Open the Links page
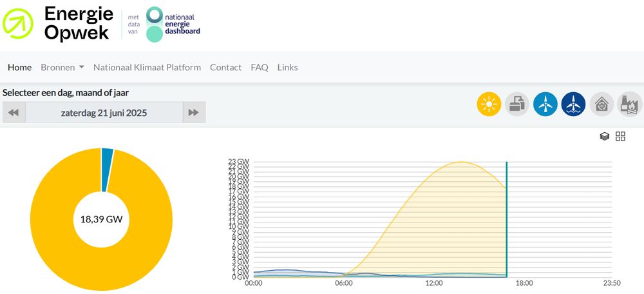The width and height of the screenshot is (644, 294). pos(287,68)
